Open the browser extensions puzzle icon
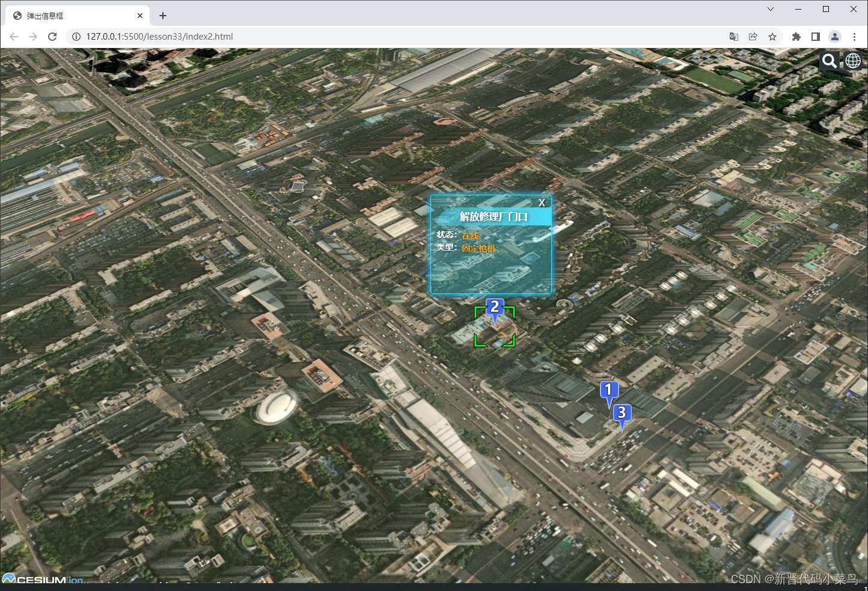This screenshot has height=591, width=868. point(796,37)
